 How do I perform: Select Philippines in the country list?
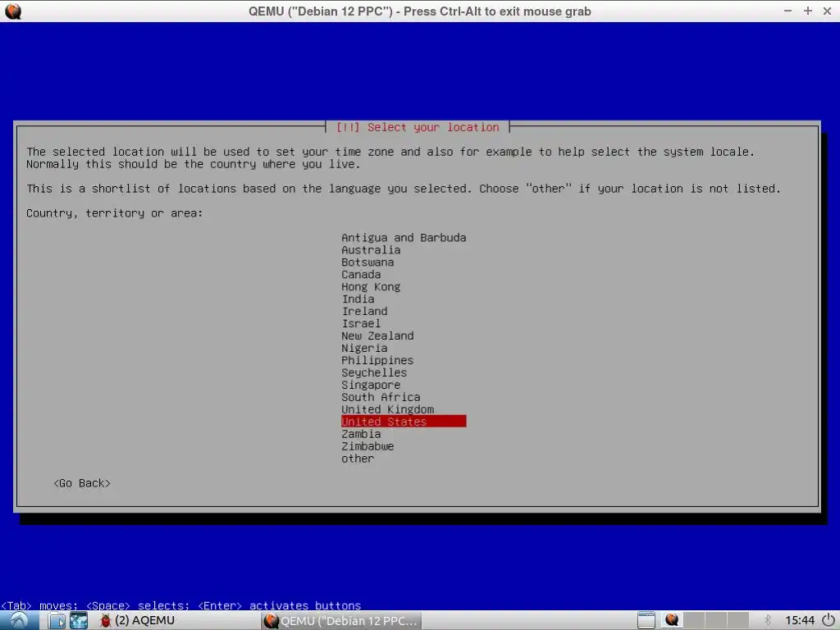(x=377, y=361)
